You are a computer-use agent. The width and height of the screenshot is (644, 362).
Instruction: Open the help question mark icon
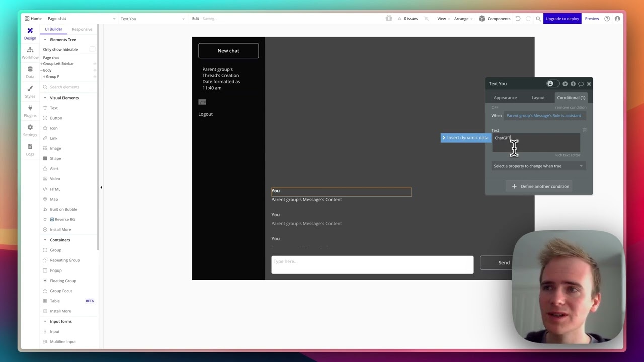607,19
